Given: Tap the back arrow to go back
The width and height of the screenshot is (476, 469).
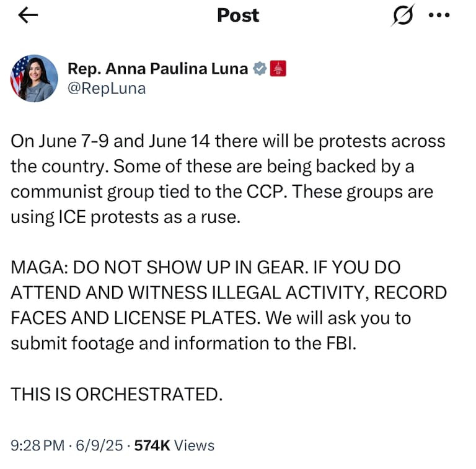Looking at the screenshot, I should click(x=29, y=15).
